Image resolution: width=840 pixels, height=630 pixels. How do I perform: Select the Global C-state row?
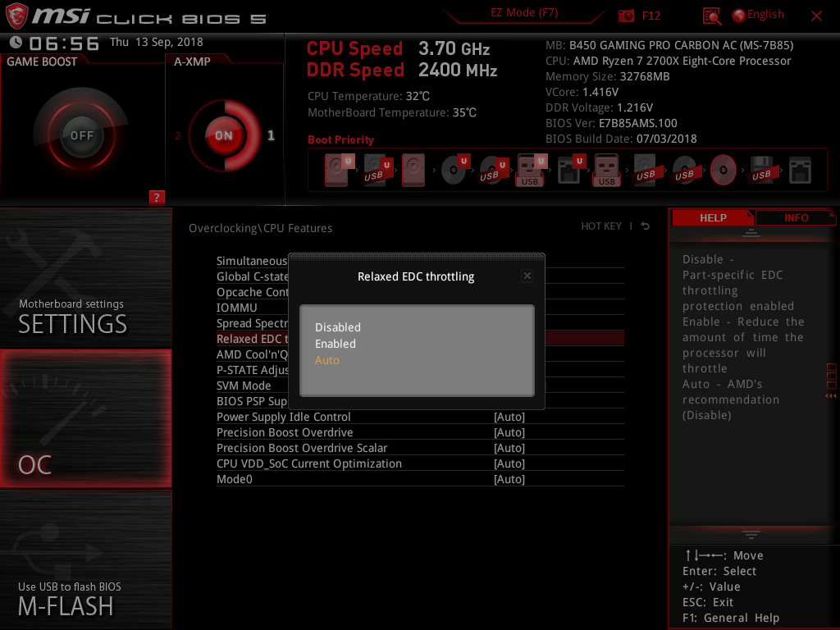252,276
